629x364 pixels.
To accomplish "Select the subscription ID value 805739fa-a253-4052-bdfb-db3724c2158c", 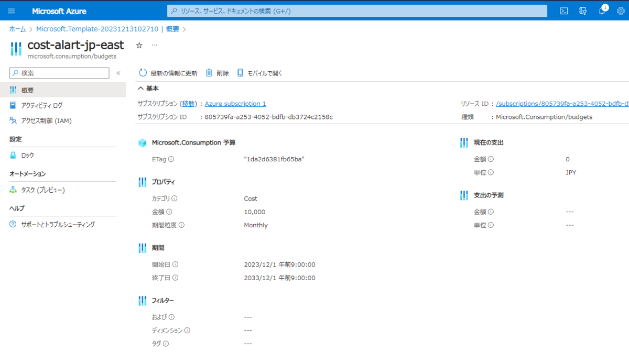I will click(x=268, y=117).
